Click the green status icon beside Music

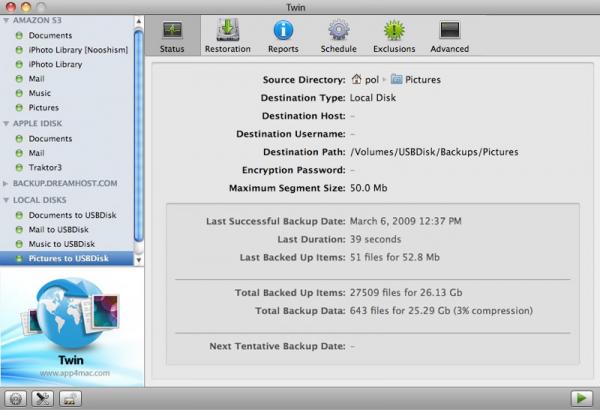pos(19,93)
